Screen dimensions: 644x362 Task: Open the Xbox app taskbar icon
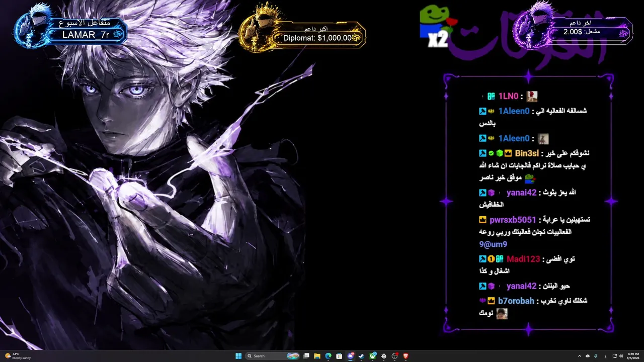coord(373,356)
